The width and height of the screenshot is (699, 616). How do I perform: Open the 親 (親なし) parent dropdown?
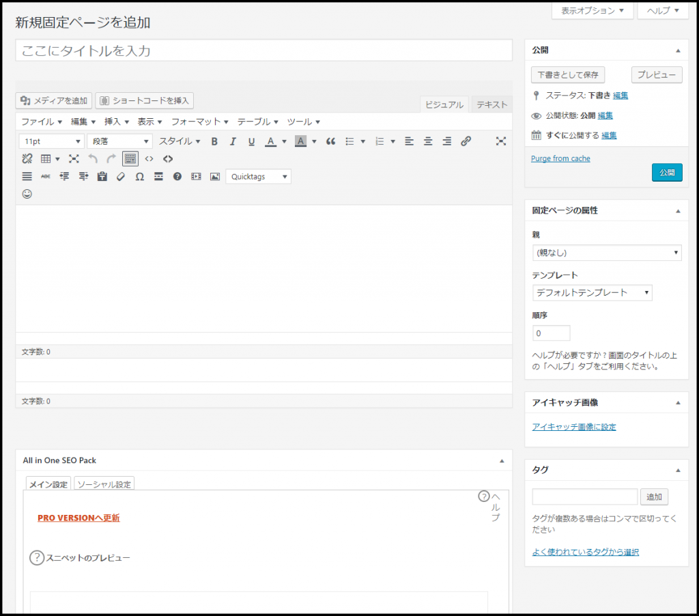tap(607, 253)
